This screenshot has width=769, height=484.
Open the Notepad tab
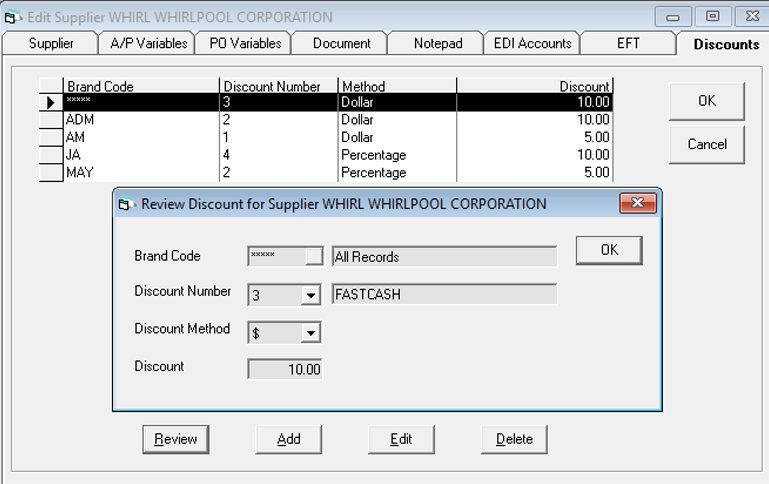click(437, 43)
